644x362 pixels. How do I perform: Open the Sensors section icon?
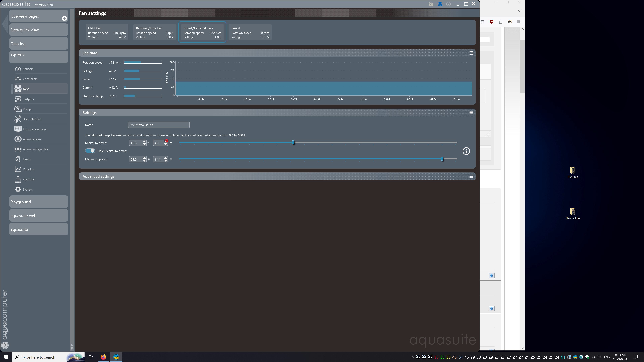click(18, 69)
